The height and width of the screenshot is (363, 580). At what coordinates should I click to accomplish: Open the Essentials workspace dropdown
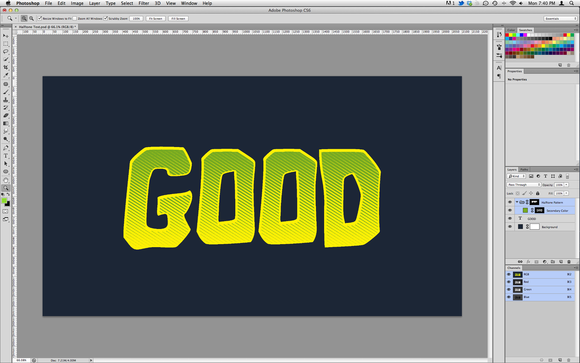(560, 18)
